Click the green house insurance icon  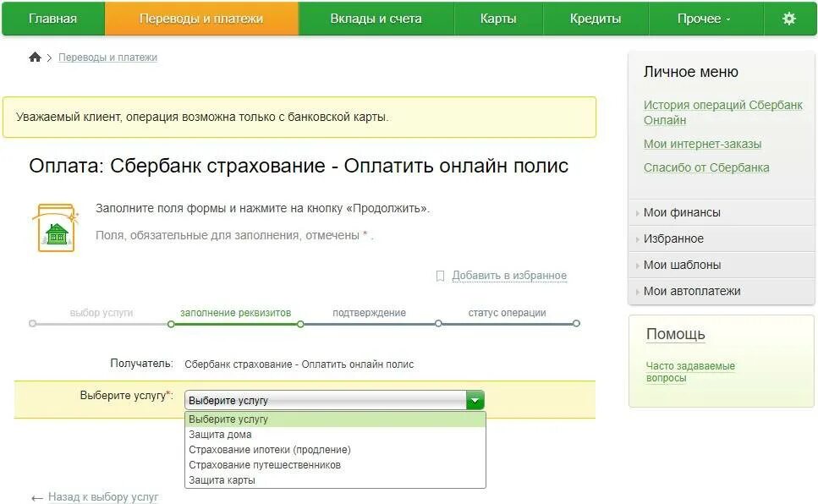56,228
